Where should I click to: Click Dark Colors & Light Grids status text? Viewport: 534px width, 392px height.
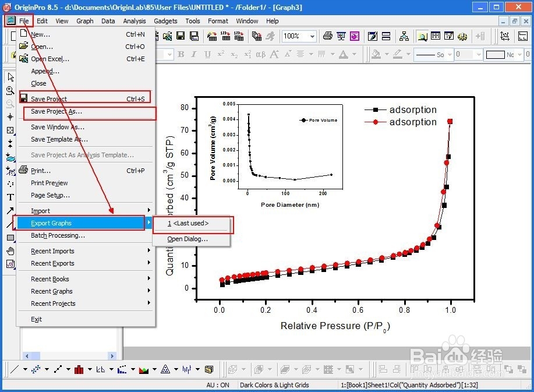[274, 385]
